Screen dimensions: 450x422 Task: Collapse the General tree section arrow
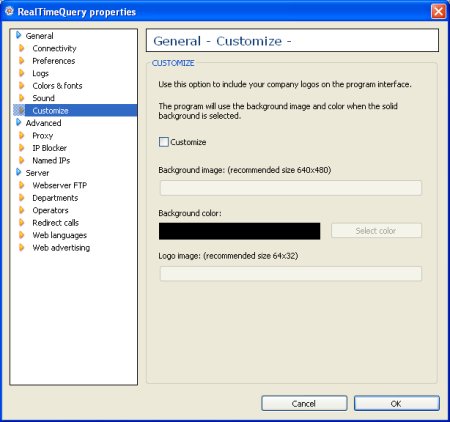coord(19,35)
